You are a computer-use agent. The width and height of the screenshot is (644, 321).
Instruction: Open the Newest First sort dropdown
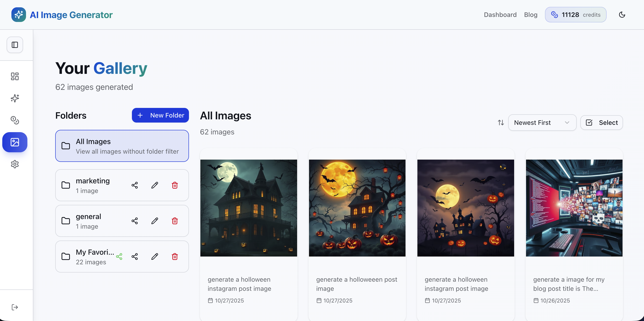(542, 123)
